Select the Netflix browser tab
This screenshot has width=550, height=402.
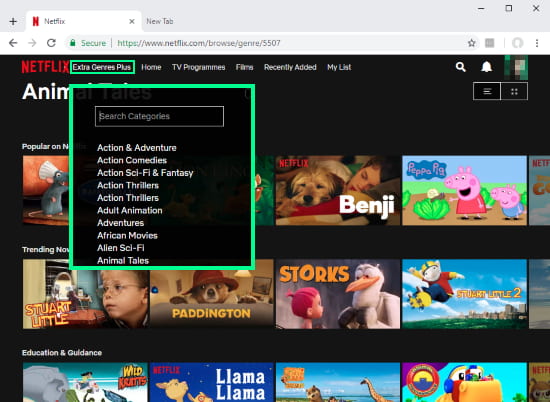84,21
